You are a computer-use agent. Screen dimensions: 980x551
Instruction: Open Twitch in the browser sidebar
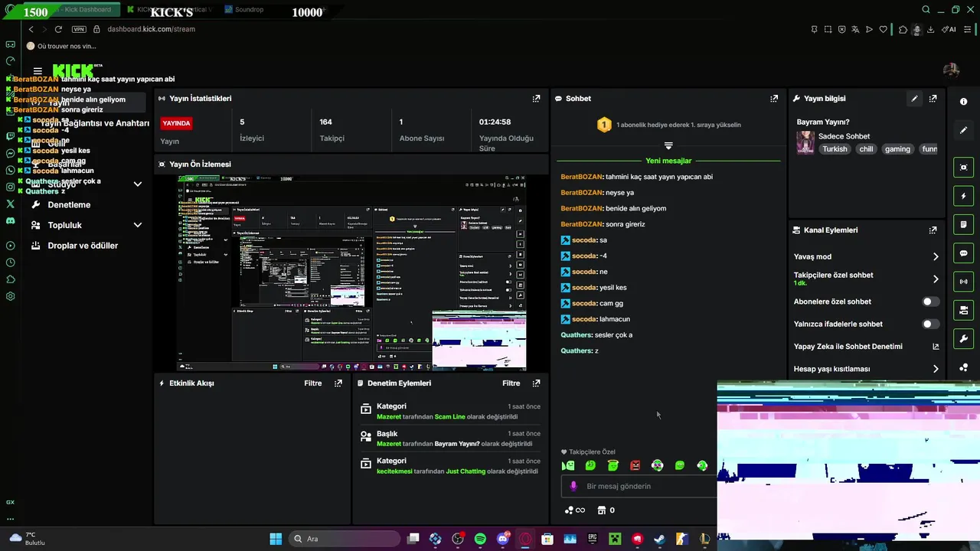[x=10, y=136]
